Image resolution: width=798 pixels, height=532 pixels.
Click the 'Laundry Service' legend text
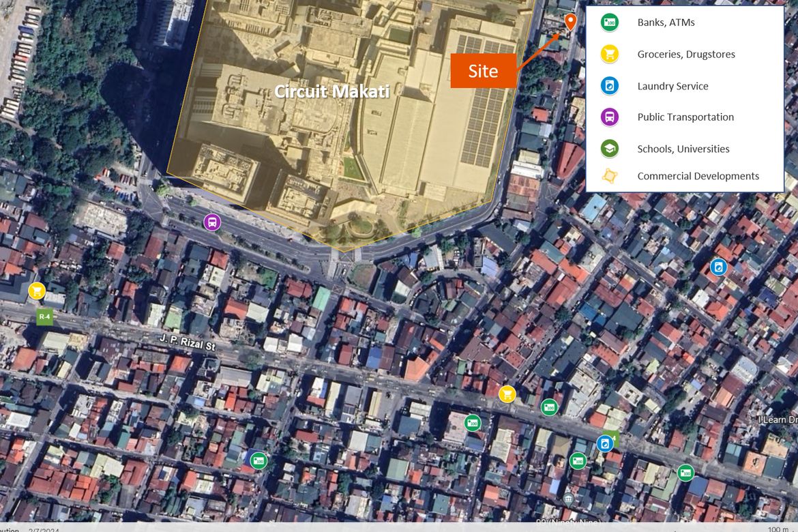pos(673,86)
